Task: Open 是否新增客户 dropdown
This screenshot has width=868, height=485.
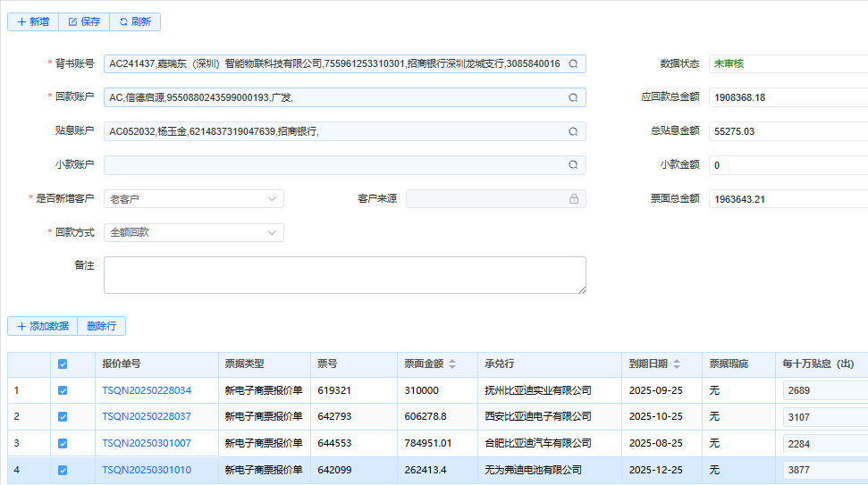Action: (x=194, y=199)
